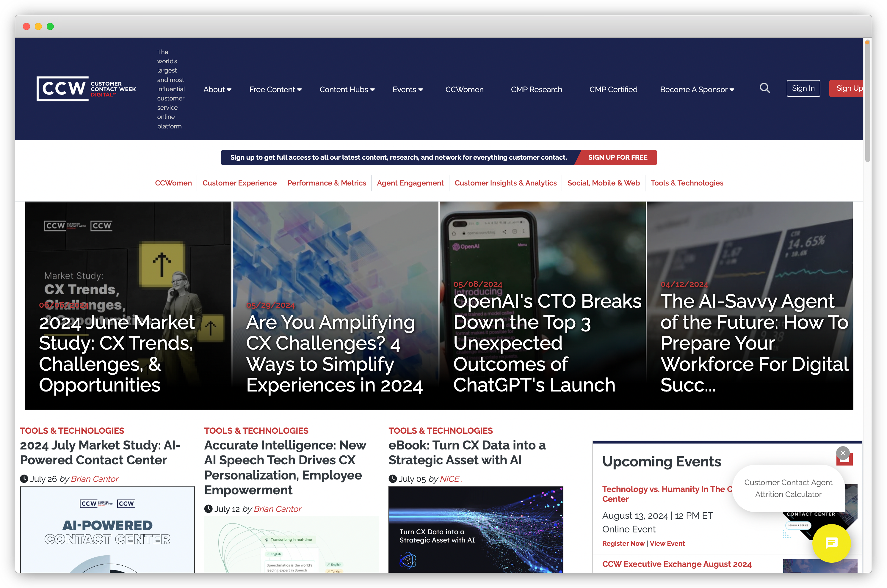
Task: Click the August 13, 2024 | 12 PM ET text
Action: click(657, 516)
